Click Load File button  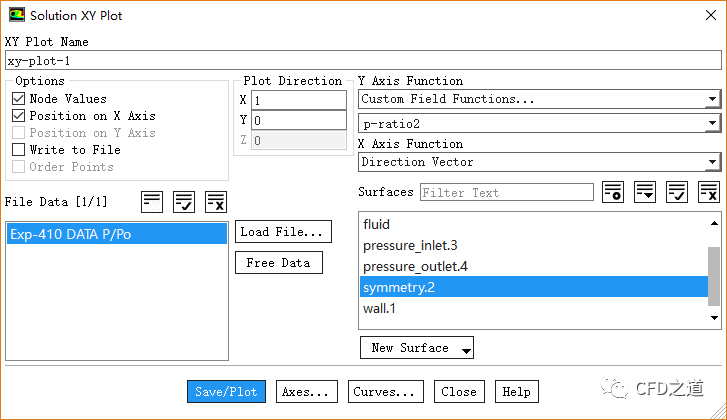[283, 232]
